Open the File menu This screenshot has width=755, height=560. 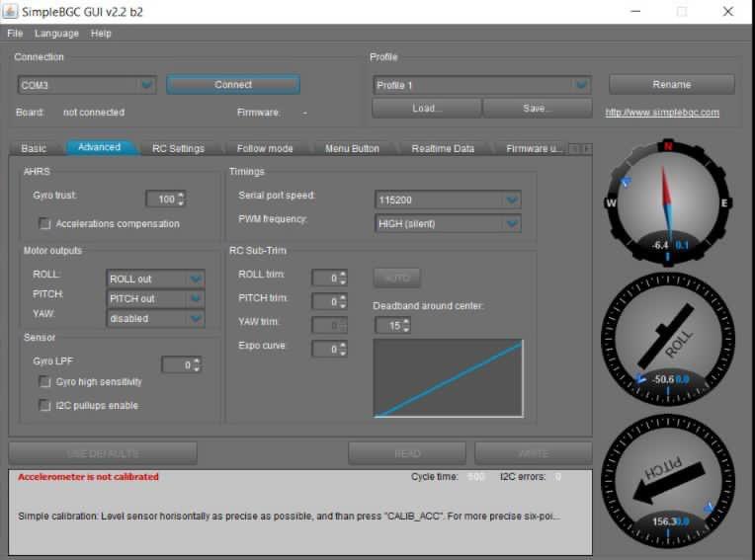pyautogui.click(x=15, y=34)
